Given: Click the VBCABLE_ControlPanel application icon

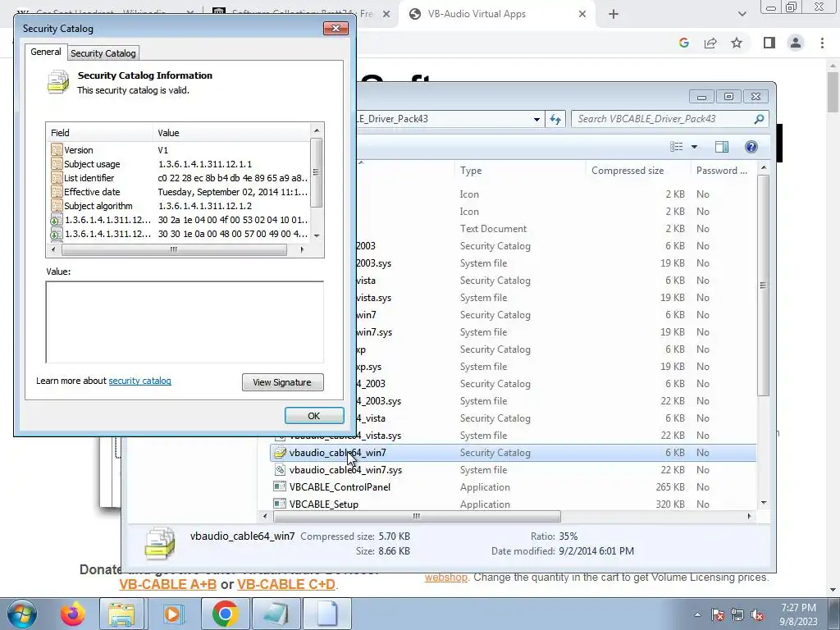Looking at the screenshot, I should tap(279, 487).
